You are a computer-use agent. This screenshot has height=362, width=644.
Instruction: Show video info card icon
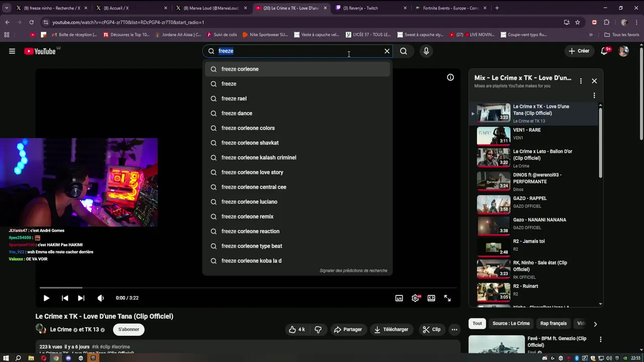click(x=450, y=77)
